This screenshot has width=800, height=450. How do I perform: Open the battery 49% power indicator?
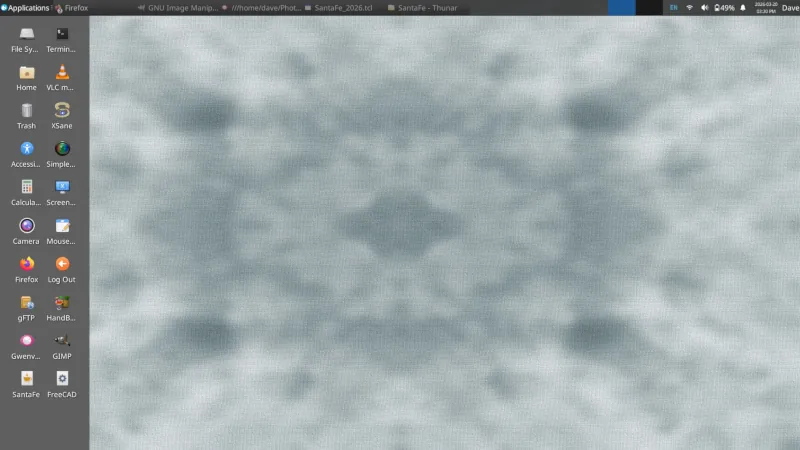point(723,7)
